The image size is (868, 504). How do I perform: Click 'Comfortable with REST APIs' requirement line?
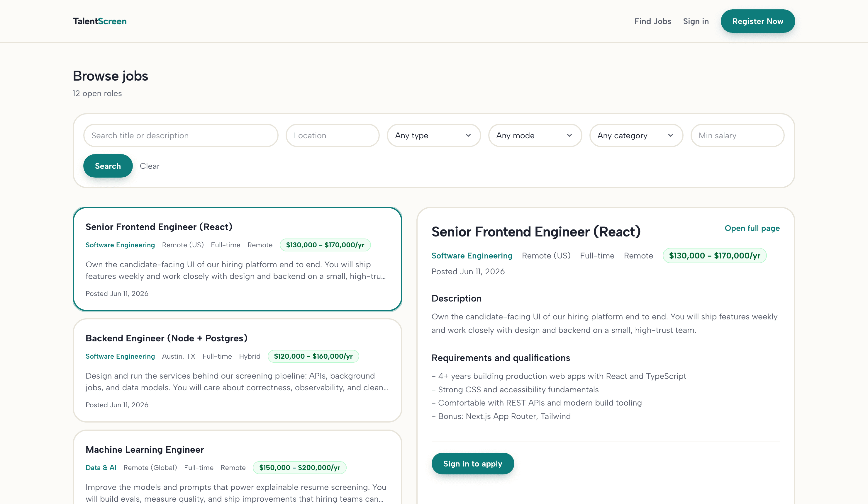(537, 403)
